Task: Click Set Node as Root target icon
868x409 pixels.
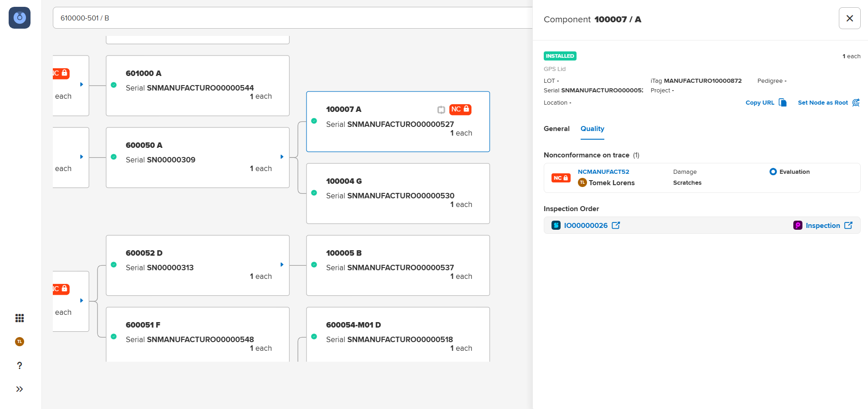Action: click(x=856, y=102)
